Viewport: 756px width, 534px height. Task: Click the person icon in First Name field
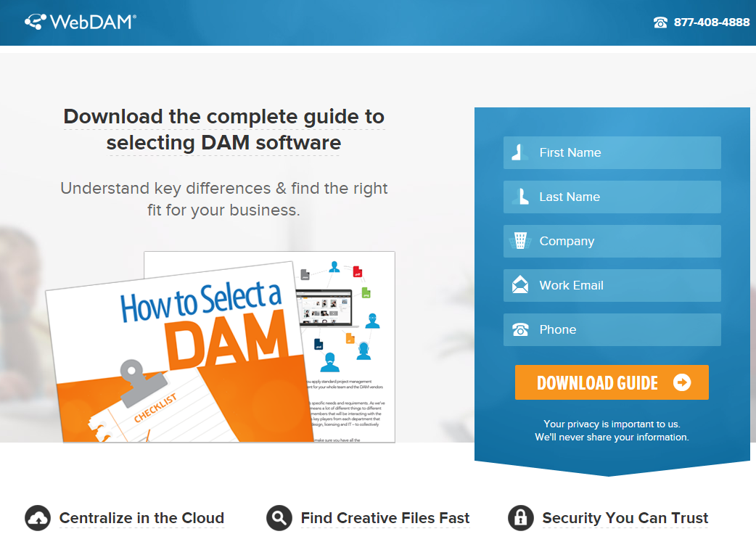click(519, 152)
